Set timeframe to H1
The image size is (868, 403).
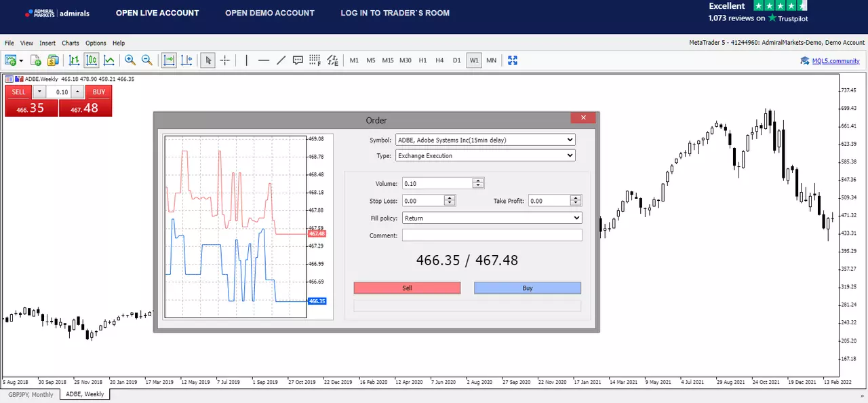(422, 60)
